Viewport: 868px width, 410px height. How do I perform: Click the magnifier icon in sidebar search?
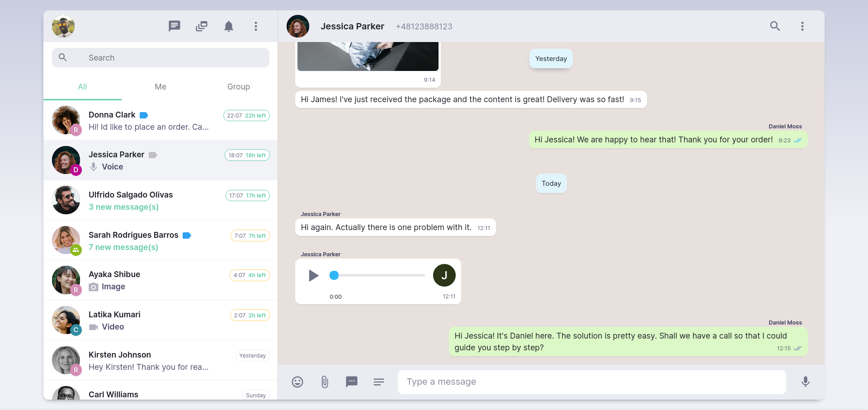click(x=63, y=57)
